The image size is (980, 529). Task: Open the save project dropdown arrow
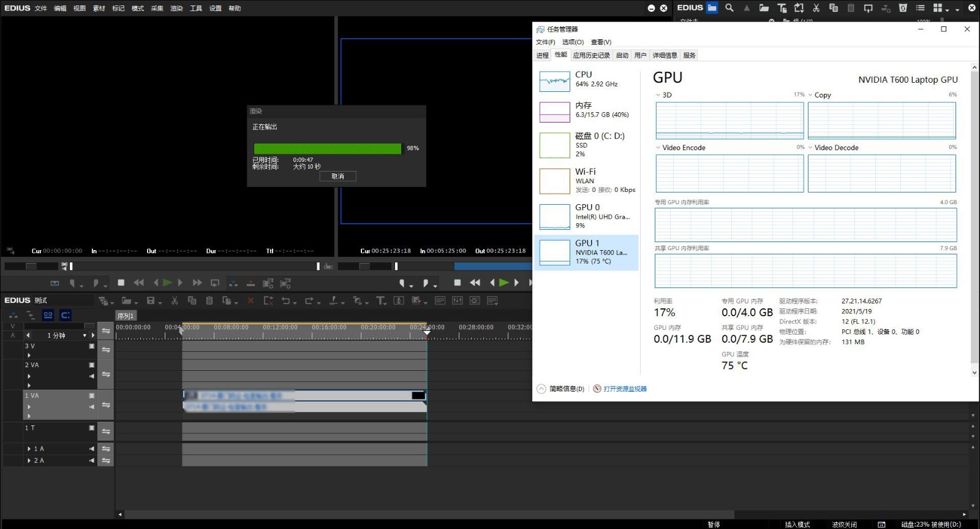[x=160, y=302]
